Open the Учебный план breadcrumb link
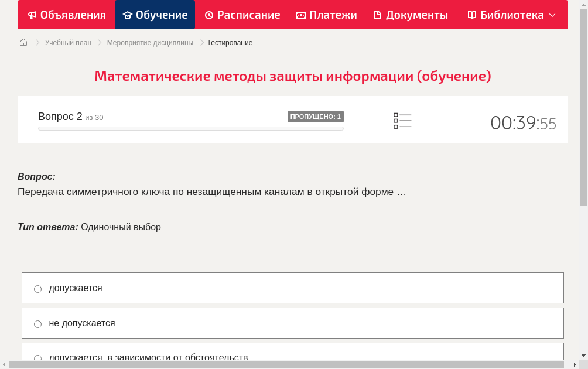This screenshot has height=369, width=588. click(x=67, y=42)
